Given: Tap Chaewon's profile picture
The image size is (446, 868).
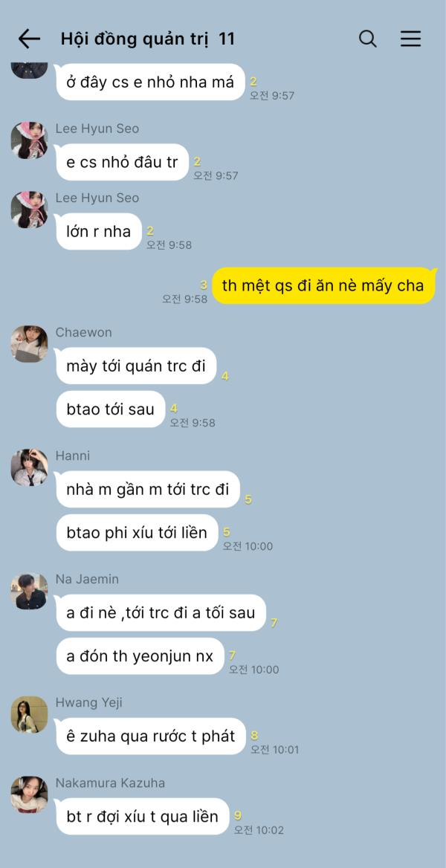Looking at the screenshot, I should click(30, 344).
